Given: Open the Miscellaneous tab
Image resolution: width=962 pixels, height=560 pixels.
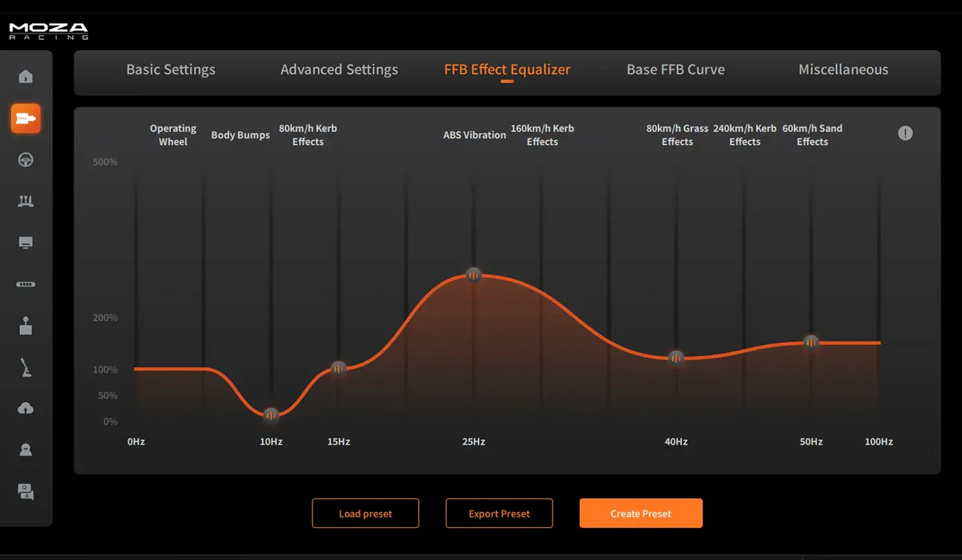Looking at the screenshot, I should (x=843, y=70).
